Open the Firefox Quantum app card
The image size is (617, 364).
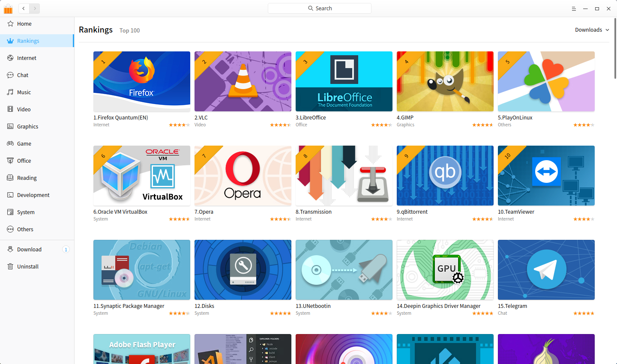(x=142, y=81)
